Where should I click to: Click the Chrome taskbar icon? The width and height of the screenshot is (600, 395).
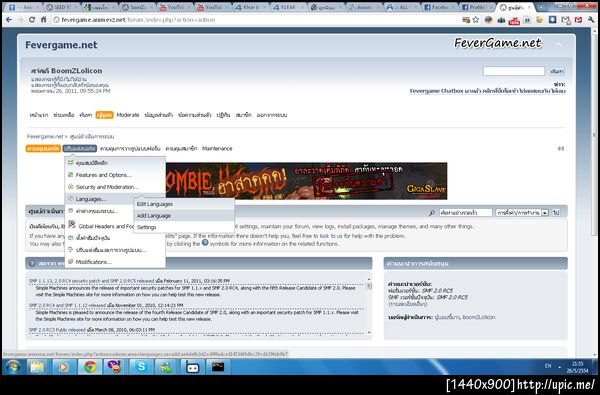coord(90,367)
